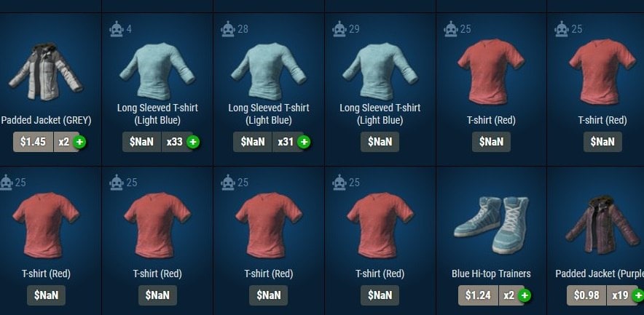Click the $0.98 price button

[586, 295]
